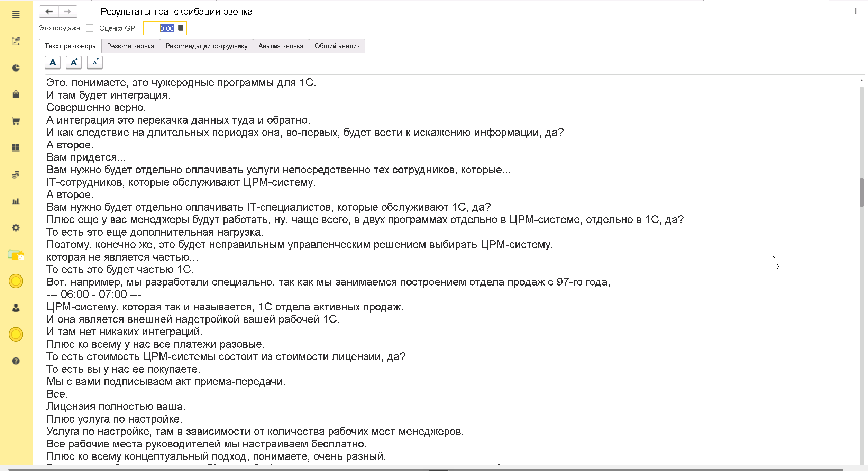Open the gear settings sidebar icon
Image resolution: width=868 pixels, height=471 pixels.
(x=16, y=228)
